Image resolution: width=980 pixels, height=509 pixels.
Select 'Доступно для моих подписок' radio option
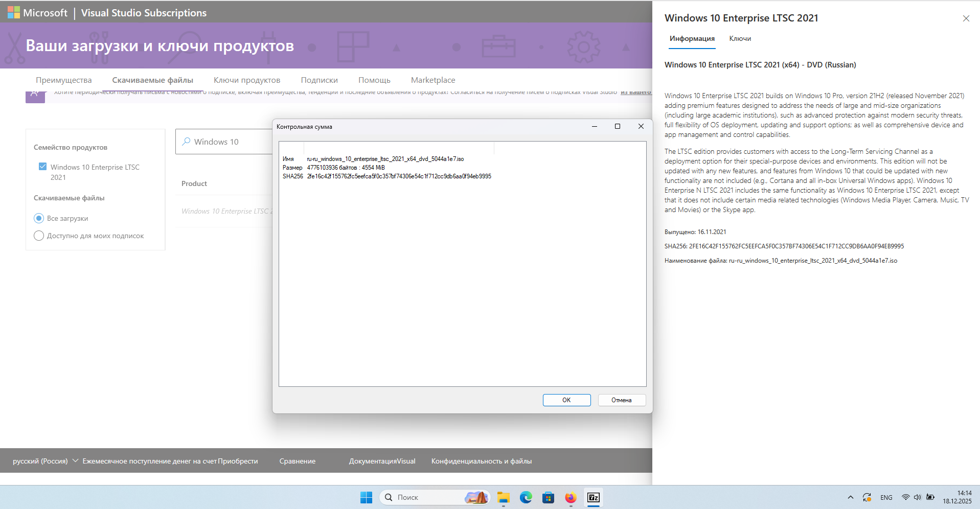point(39,236)
